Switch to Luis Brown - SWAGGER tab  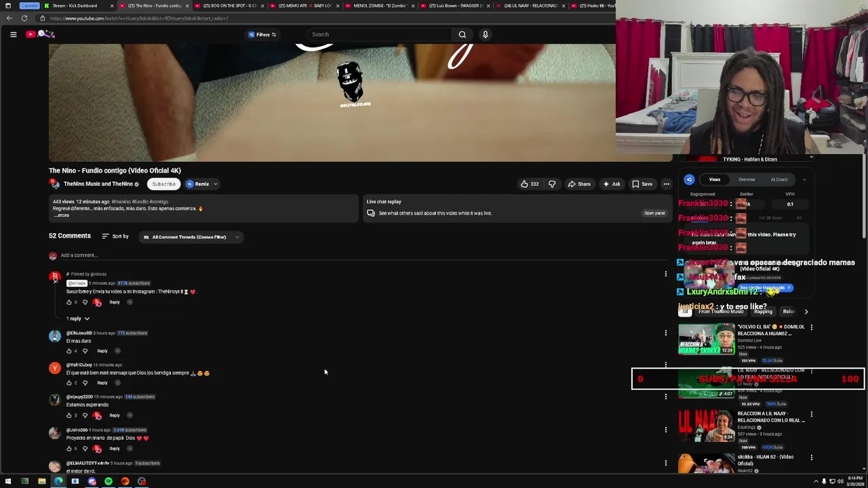click(x=455, y=5)
